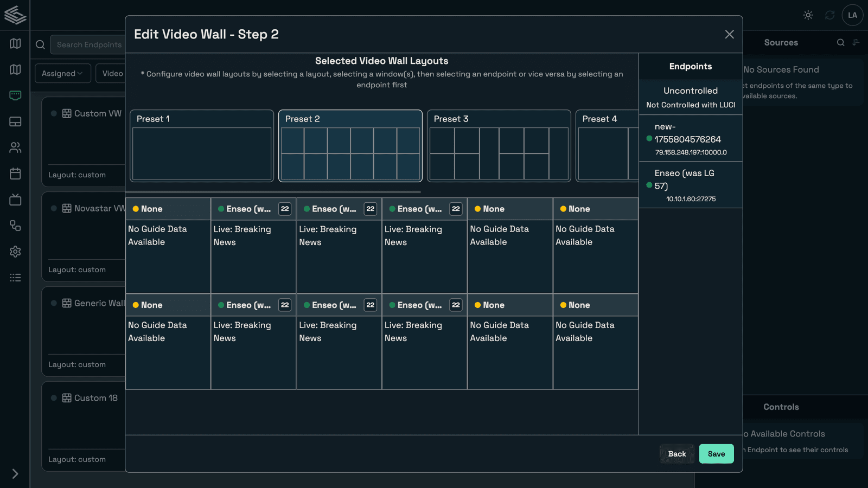Click the horizontal scrollbar under presets
868x488 pixels.
273,191
